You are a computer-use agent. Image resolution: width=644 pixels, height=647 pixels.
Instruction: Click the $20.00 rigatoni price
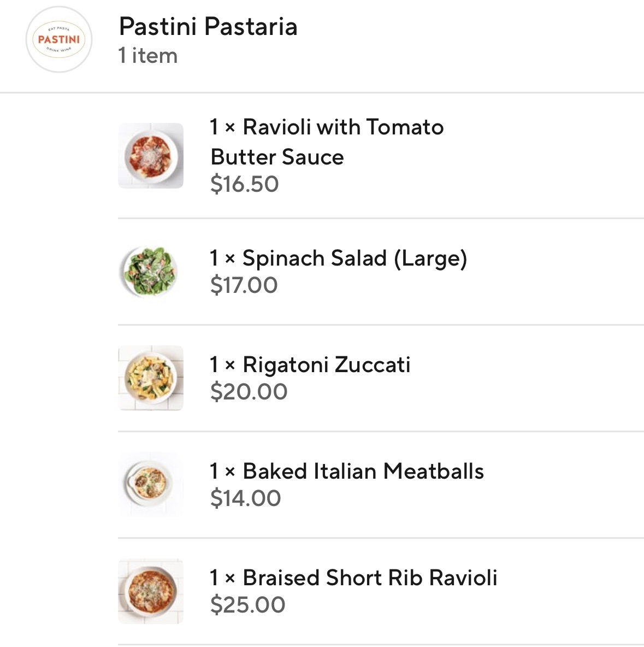249,392
